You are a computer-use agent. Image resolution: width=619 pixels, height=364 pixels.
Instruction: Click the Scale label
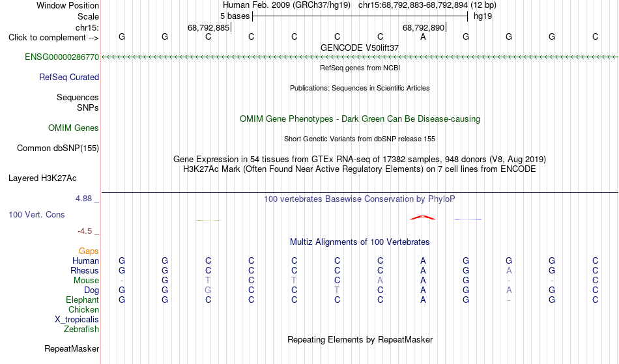[88, 16]
